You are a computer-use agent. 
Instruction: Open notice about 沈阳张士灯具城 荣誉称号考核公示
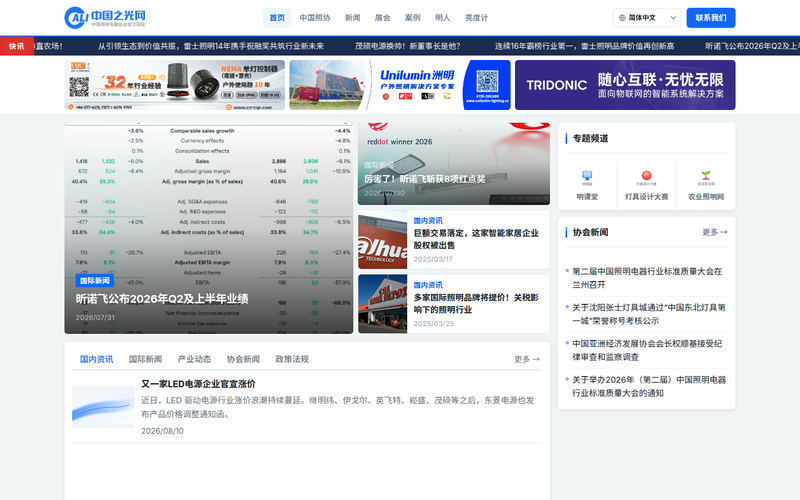[x=648, y=314]
